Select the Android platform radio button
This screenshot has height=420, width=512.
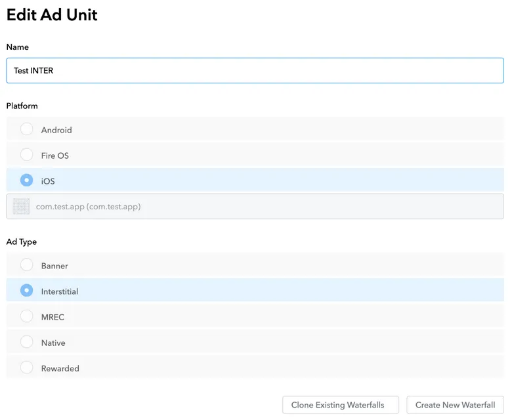tap(26, 129)
